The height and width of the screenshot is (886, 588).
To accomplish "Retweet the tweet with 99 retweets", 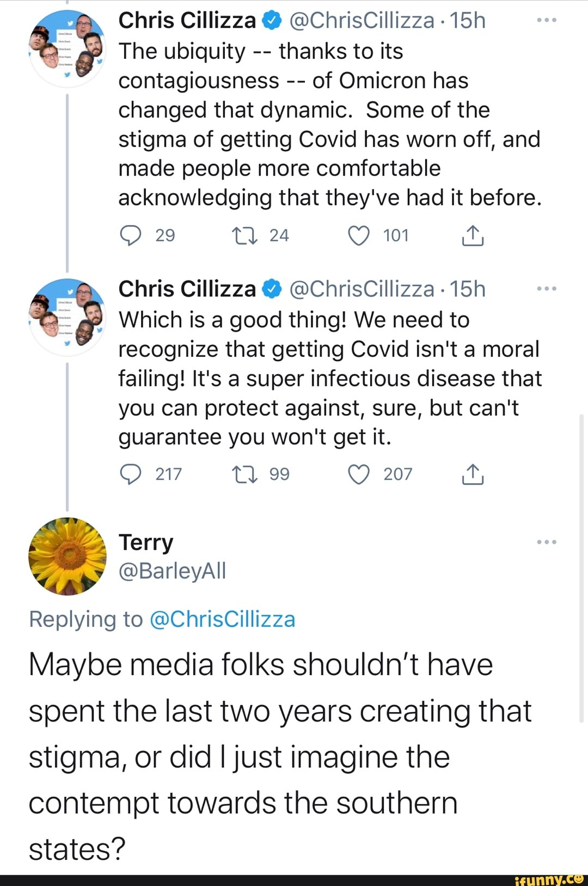I will pyautogui.click(x=240, y=475).
